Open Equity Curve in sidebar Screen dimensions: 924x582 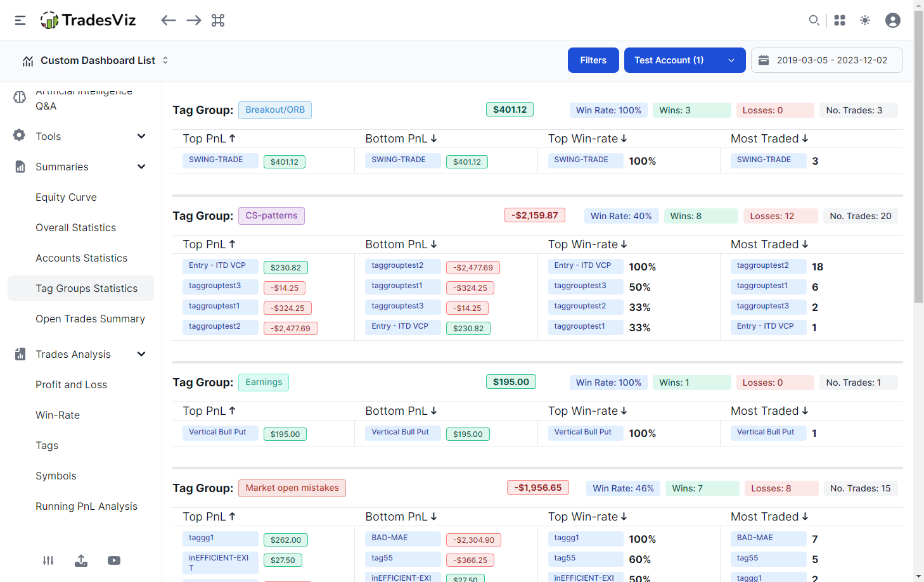[x=66, y=197]
